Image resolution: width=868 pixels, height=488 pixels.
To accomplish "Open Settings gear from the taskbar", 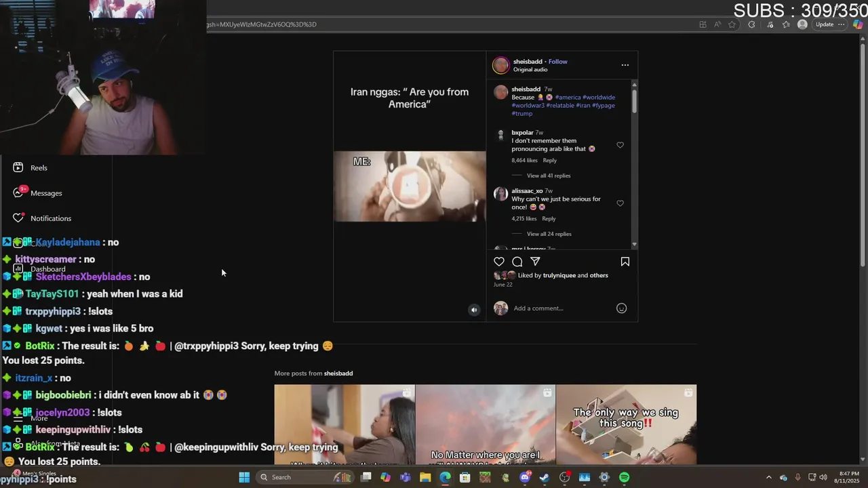I will click(x=604, y=477).
